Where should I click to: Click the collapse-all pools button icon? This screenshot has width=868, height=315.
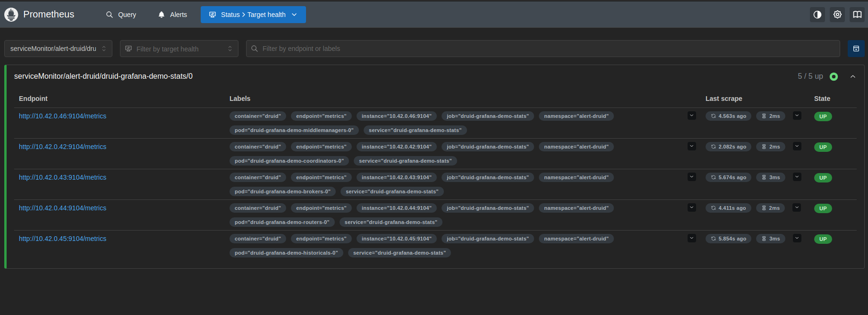tap(856, 49)
